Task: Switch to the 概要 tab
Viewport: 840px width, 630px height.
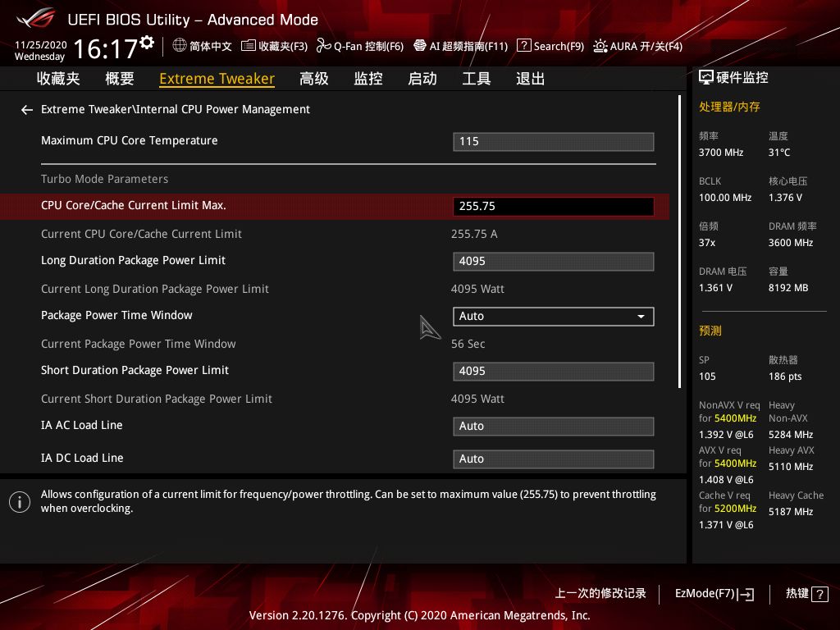Action: (120, 79)
